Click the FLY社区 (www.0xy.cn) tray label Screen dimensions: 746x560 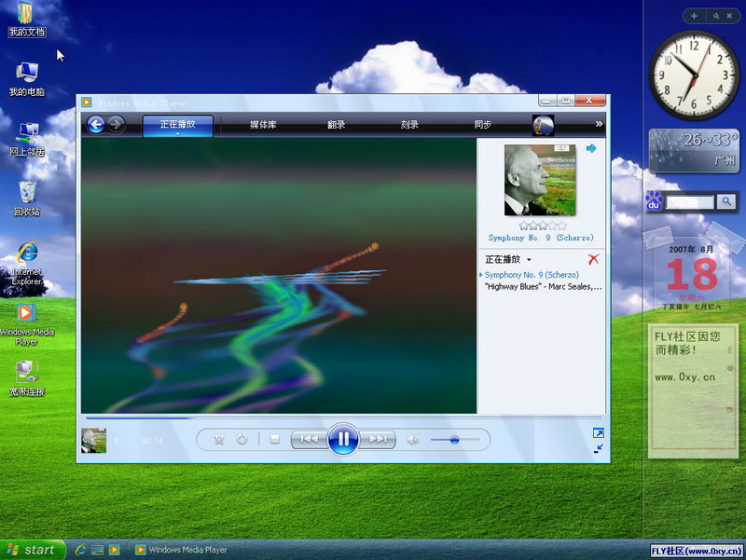point(697,551)
